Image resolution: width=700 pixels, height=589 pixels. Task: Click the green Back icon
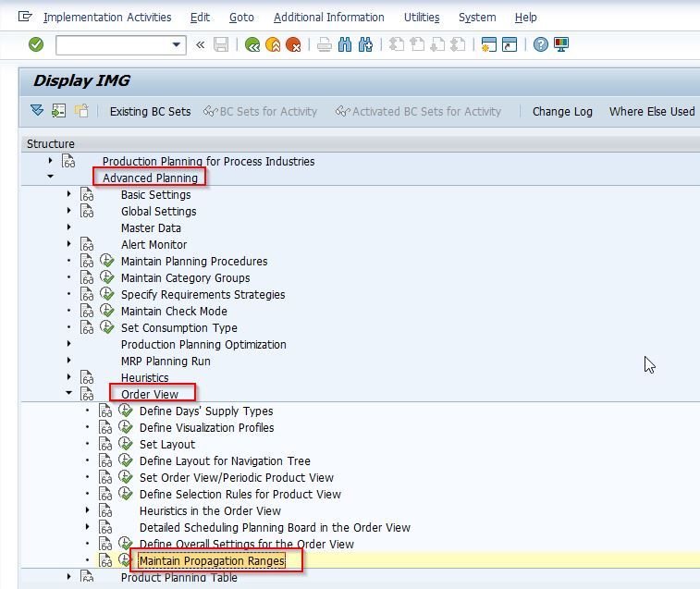pos(252,44)
